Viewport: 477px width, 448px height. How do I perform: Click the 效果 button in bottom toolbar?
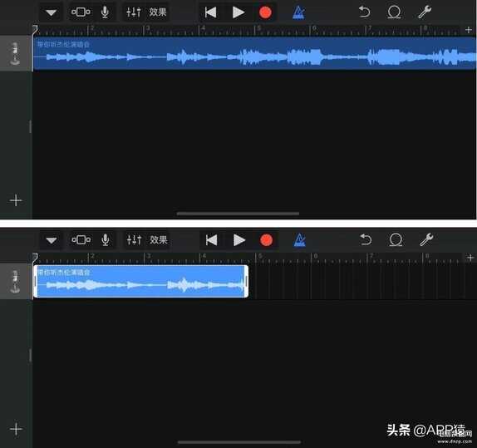coord(158,240)
